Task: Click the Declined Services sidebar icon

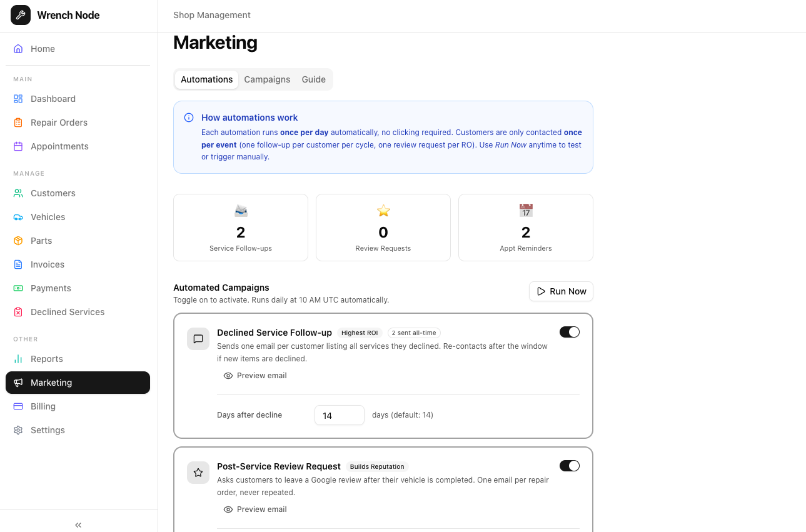Action: [18, 312]
